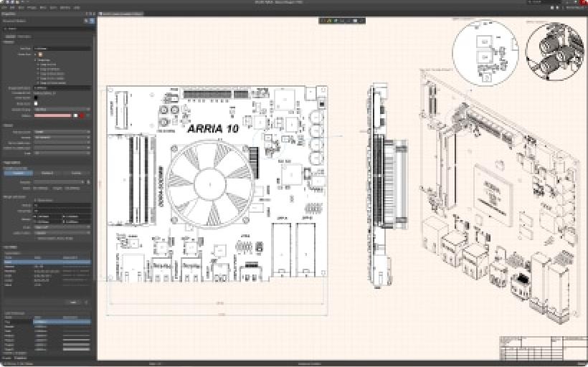588x367 pixels.
Task: Click the Properties panel selection filter icon
Action: click(x=86, y=22)
